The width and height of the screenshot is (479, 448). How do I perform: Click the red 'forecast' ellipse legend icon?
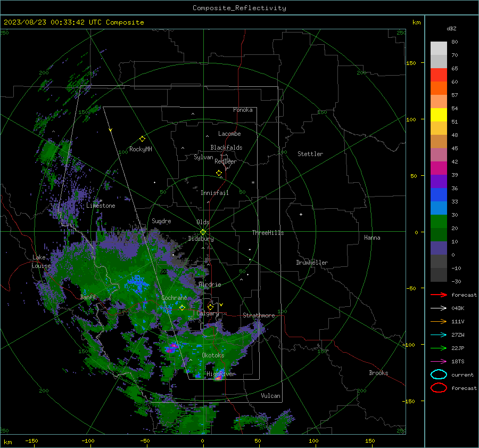click(439, 388)
